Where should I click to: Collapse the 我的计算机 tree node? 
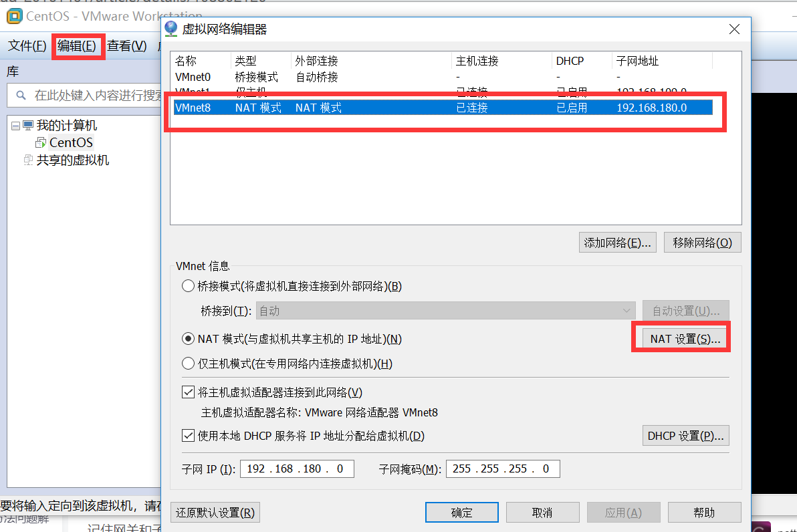[16, 126]
